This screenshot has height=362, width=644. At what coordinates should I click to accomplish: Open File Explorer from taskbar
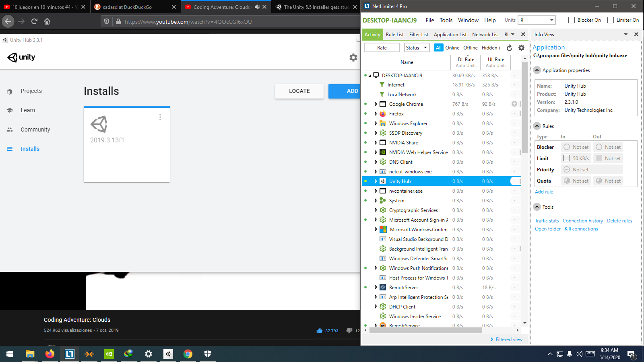point(30,354)
